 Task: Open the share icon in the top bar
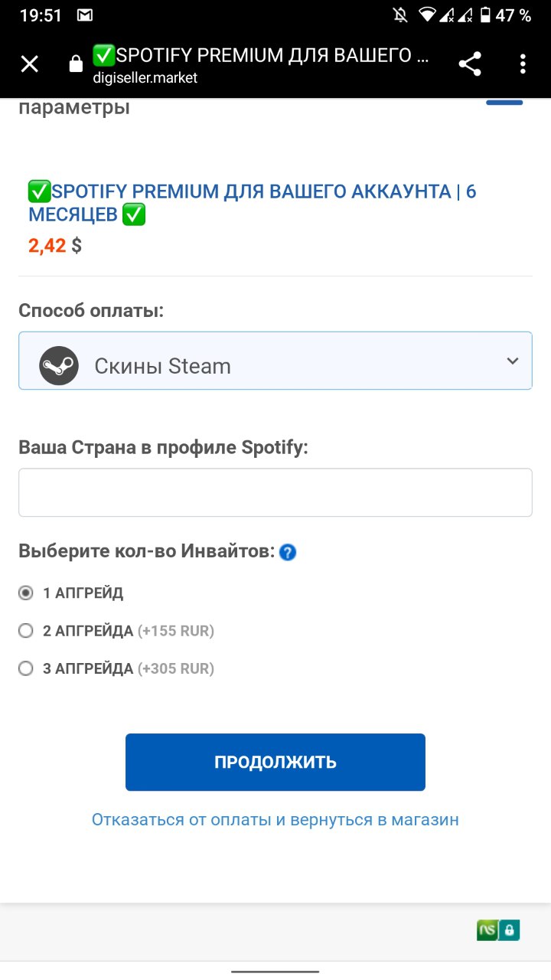[x=470, y=64]
